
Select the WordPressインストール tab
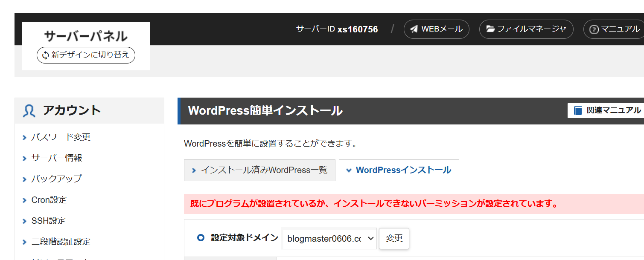pyautogui.click(x=399, y=170)
